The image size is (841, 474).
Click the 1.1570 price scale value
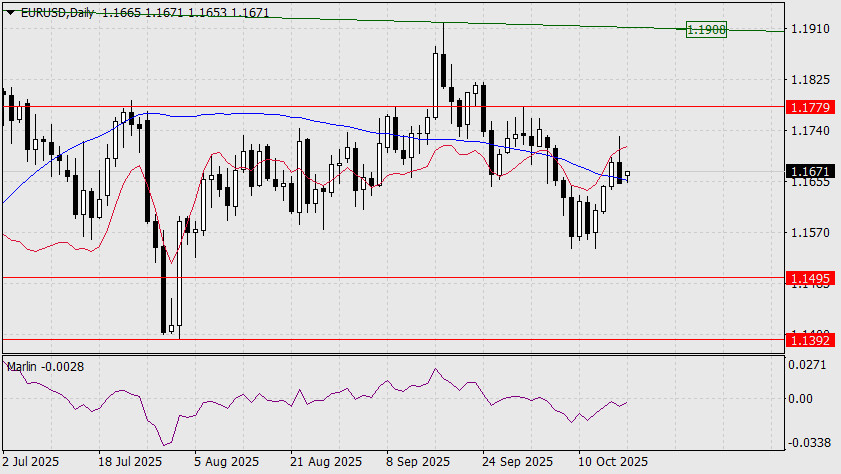click(x=810, y=233)
